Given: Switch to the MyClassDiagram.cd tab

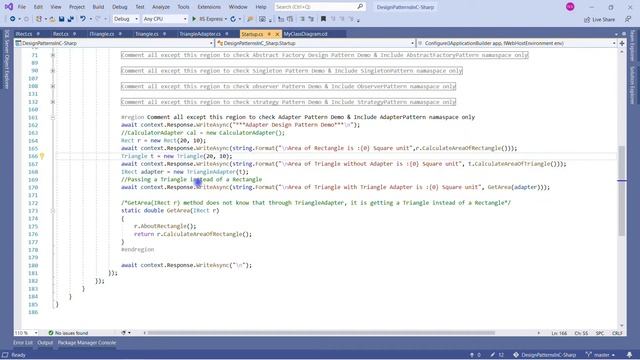Looking at the screenshot, I should click(x=306, y=34).
